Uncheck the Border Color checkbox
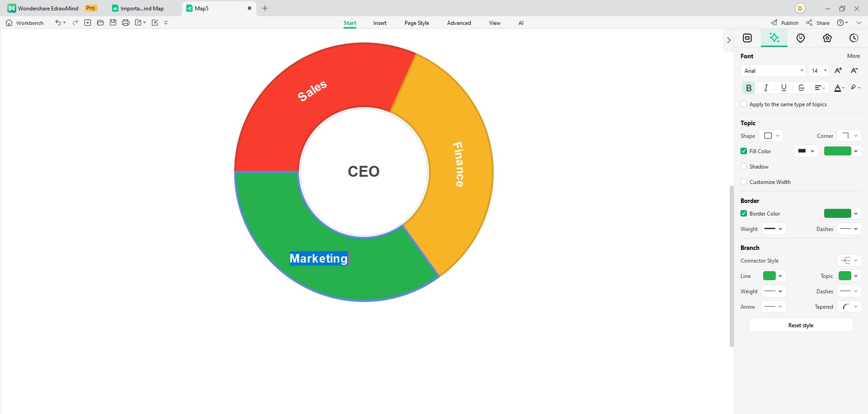868x414 pixels. pos(744,213)
